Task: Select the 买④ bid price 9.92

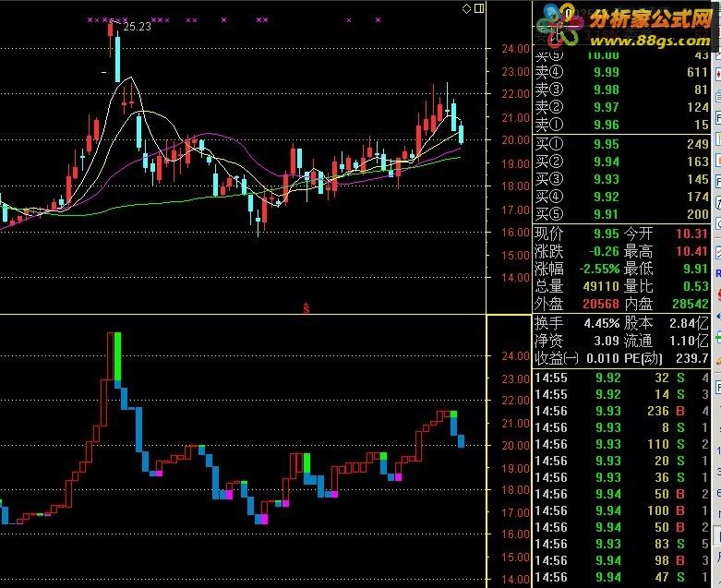Action: pyautogui.click(x=606, y=197)
